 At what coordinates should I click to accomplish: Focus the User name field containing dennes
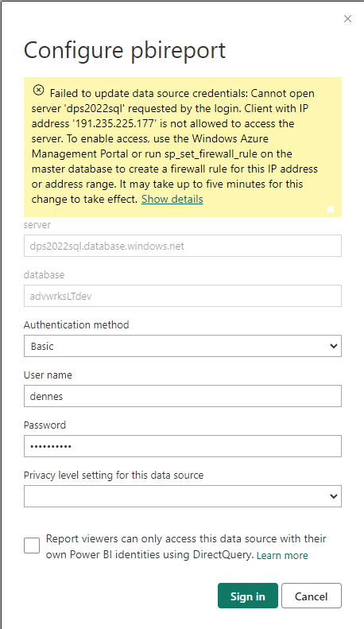pos(183,396)
